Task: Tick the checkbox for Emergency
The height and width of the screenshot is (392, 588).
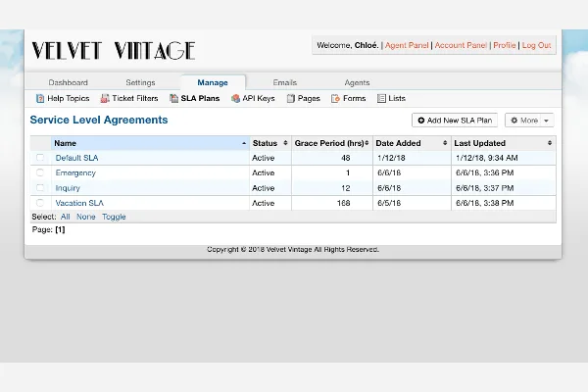Action: pos(40,172)
